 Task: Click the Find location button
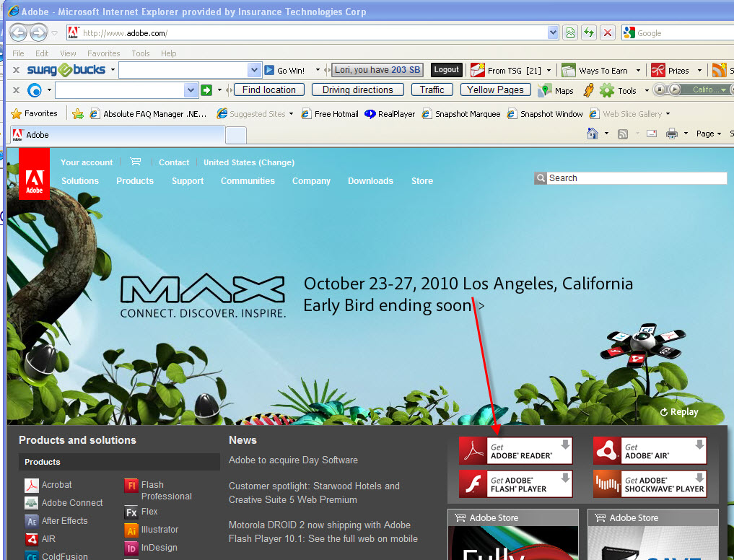pyautogui.click(x=269, y=89)
